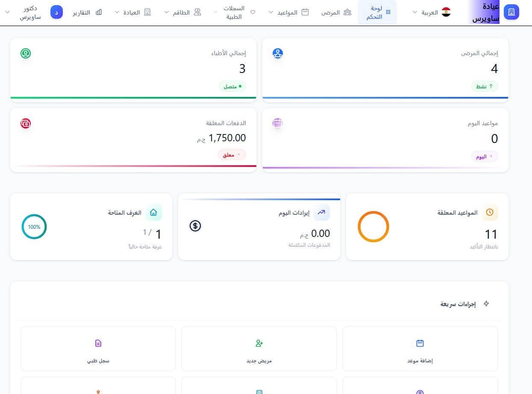Open the دكتور ساويرس user menu chevron
Screen dimensions: 532x394
7,12
